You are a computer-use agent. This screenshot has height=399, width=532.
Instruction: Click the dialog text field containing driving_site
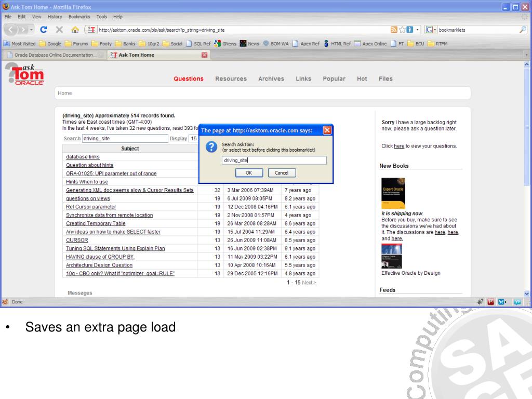click(x=274, y=160)
